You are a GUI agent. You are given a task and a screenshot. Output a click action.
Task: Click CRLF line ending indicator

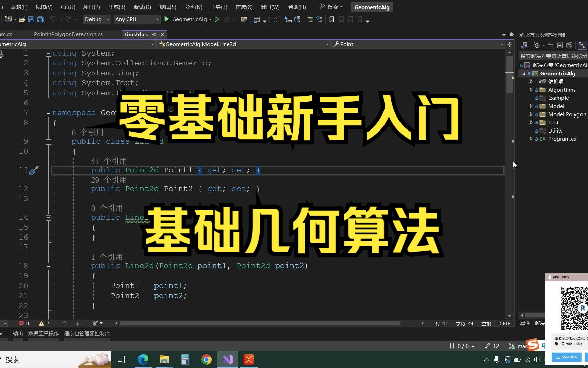[x=505, y=323]
